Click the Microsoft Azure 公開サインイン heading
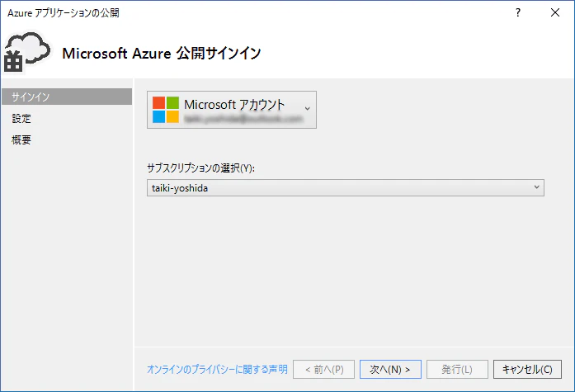 click(x=162, y=53)
